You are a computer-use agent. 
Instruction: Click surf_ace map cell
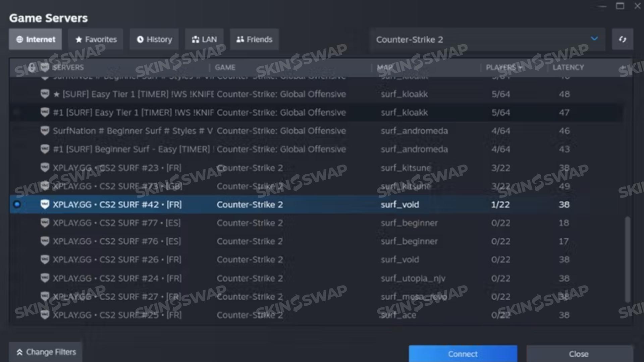pyautogui.click(x=398, y=315)
